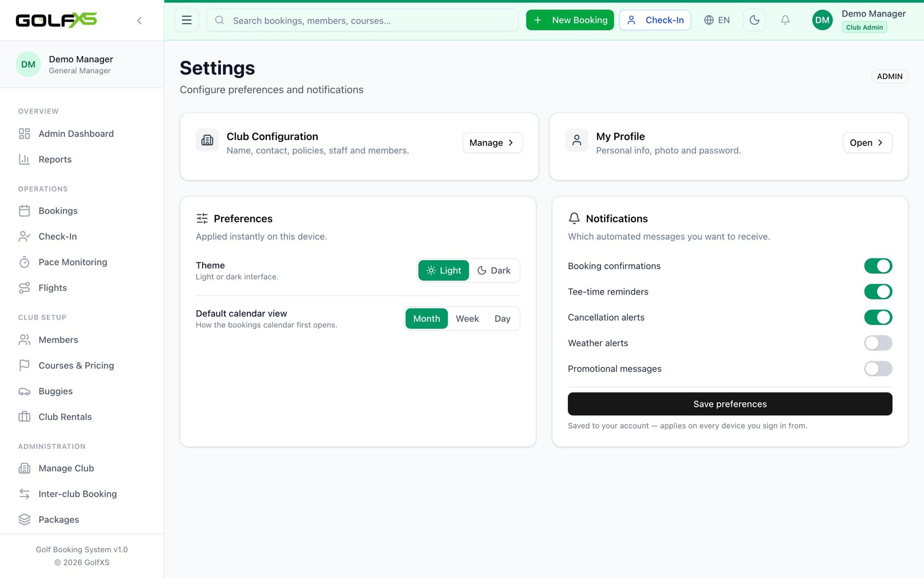Screen dimensions: 924x578
Task: Click the Admin Dashboard grid icon
Action: (24, 134)
